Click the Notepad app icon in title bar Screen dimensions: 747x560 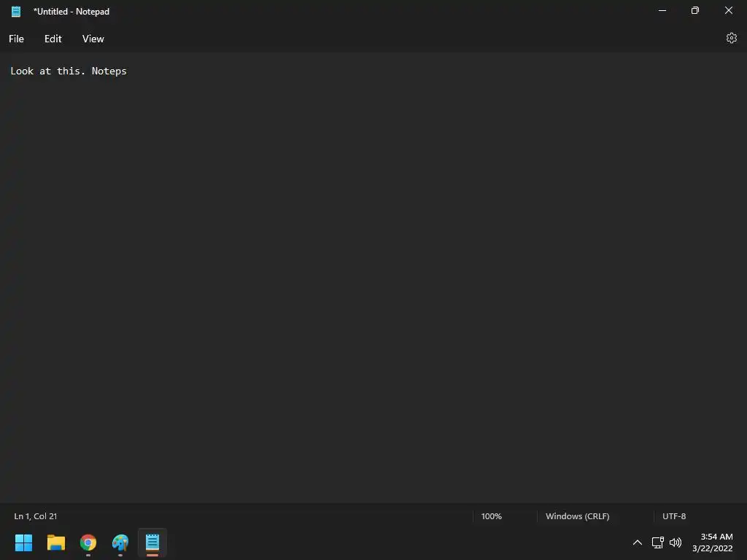16,12
